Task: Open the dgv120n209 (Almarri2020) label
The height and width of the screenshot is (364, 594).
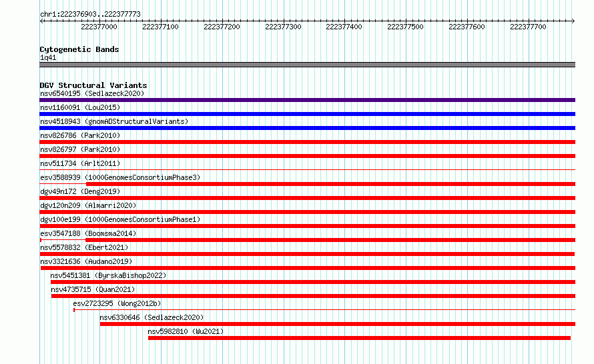Action: pos(88,205)
